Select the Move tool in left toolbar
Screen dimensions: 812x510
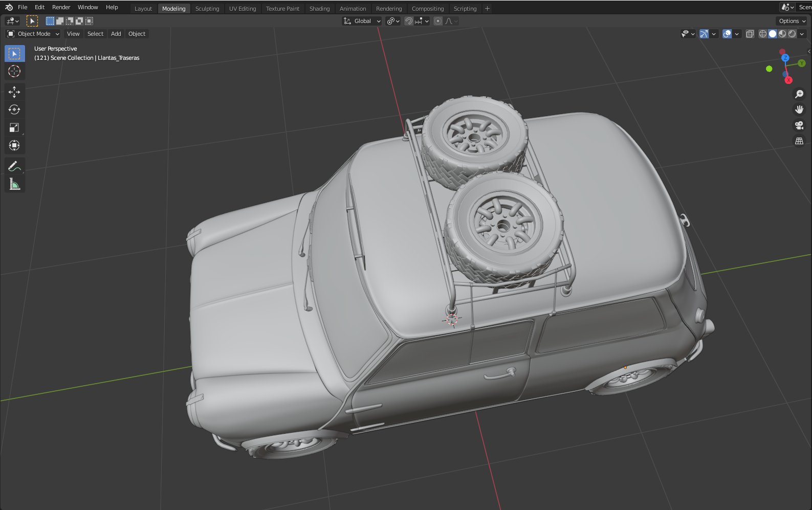click(14, 92)
